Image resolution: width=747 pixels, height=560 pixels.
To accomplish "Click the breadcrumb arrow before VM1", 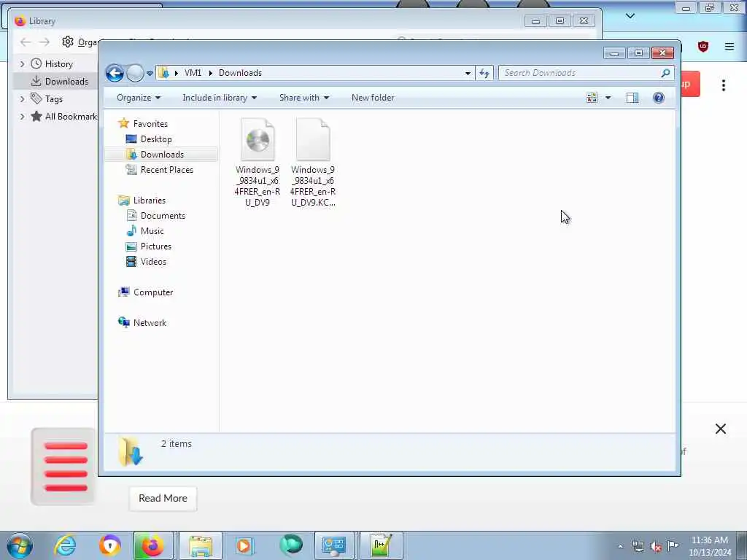I will 177,73.
